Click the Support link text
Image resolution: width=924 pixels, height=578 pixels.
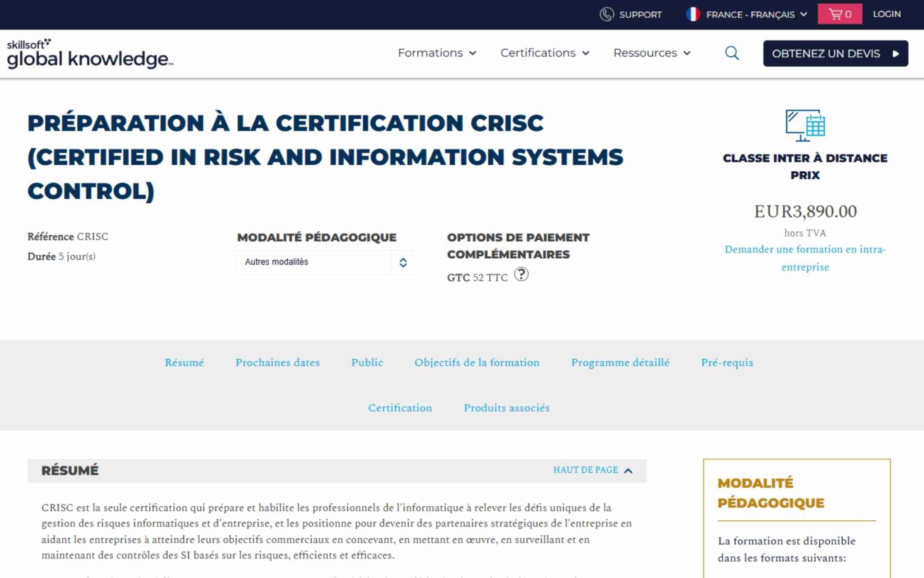(x=640, y=14)
